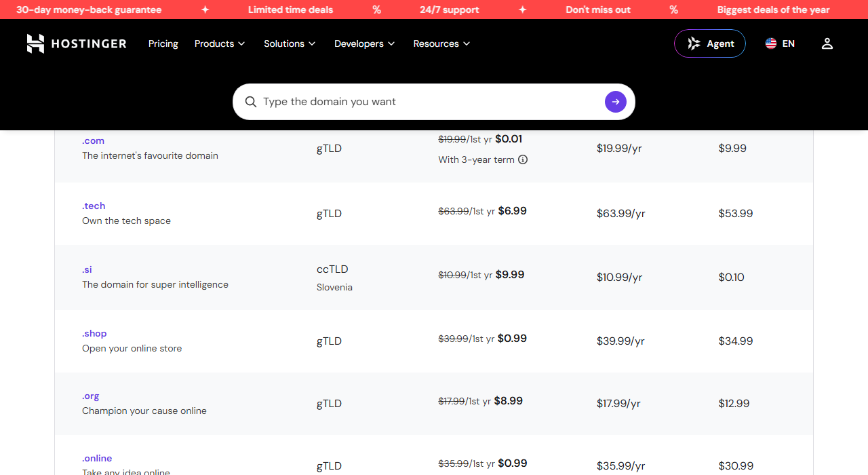The width and height of the screenshot is (868, 475).
Task: Open language selector EN
Action: [780, 43]
